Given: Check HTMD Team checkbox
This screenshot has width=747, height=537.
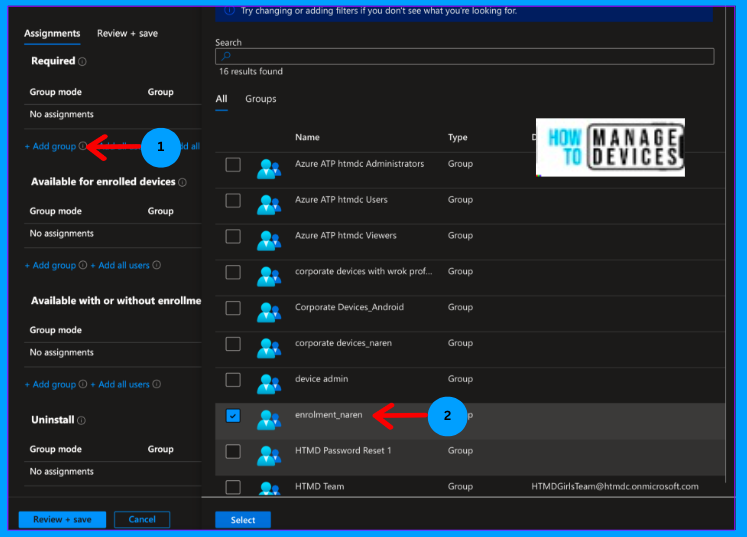Looking at the screenshot, I should [x=233, y=487].
